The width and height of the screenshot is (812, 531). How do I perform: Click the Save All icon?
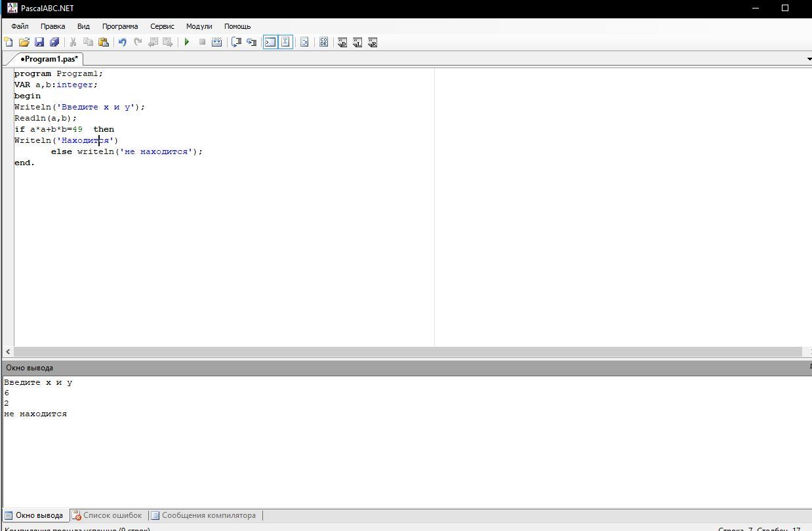pyautogui.click(x=54, y=42)
